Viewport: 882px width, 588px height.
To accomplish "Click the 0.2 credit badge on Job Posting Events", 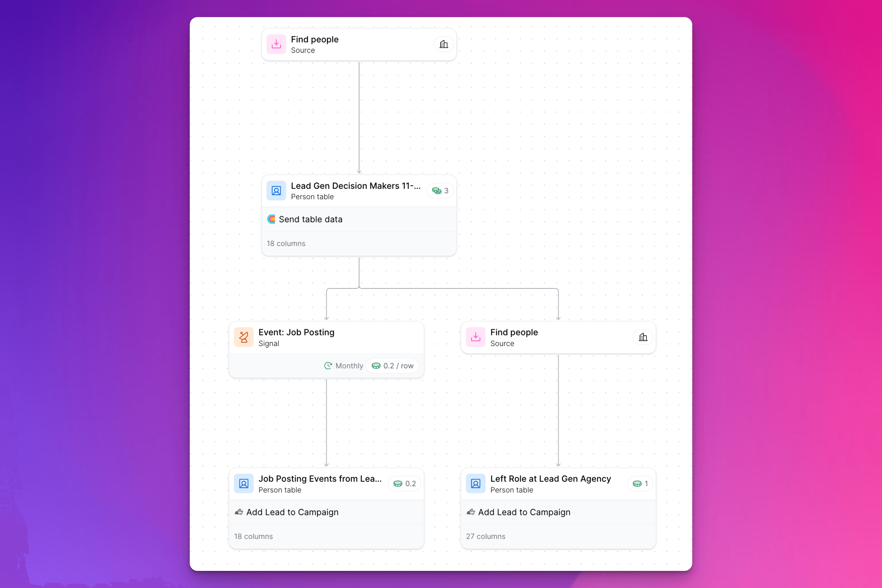I will [405, 484].
